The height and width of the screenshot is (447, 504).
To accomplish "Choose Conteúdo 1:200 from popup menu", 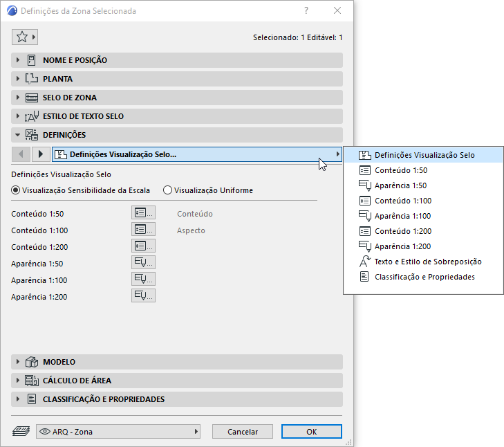I will 423,231.
